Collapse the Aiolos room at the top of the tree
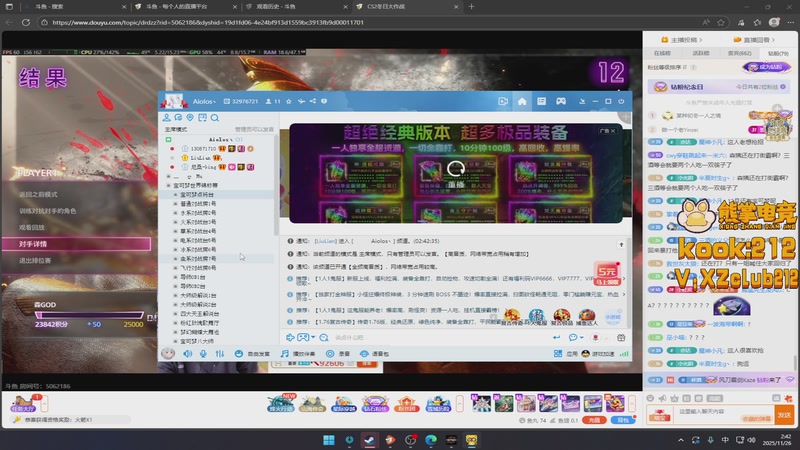This screenshot has height=450, width=800. pos(168,139)
